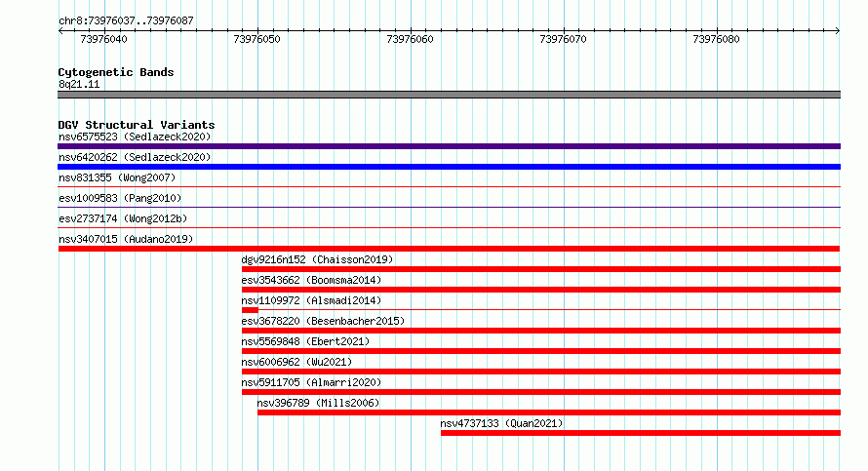Open variant nsv4737133 (Quan2021) label

[x=501, y=423]
